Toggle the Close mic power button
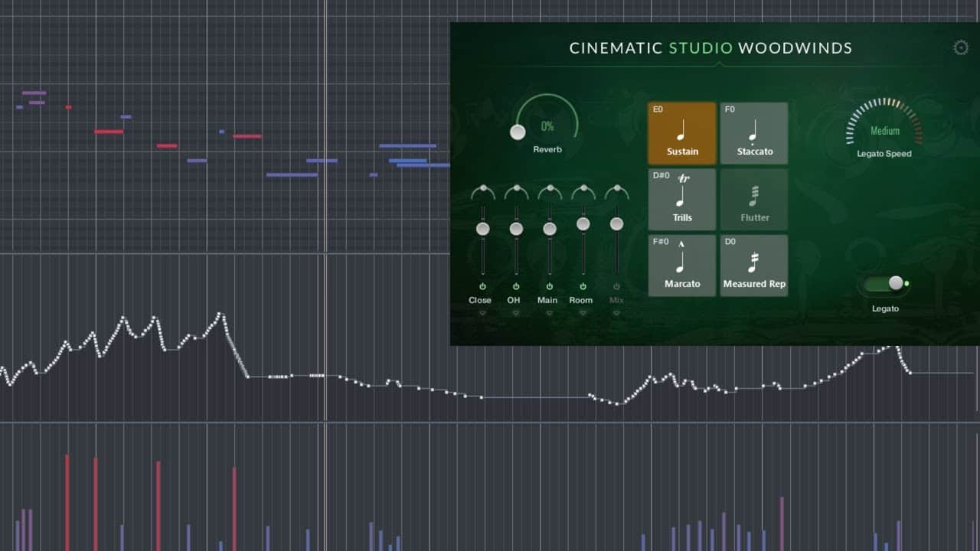Viewport: 980px width, 551px height. [x=482, y=286]
